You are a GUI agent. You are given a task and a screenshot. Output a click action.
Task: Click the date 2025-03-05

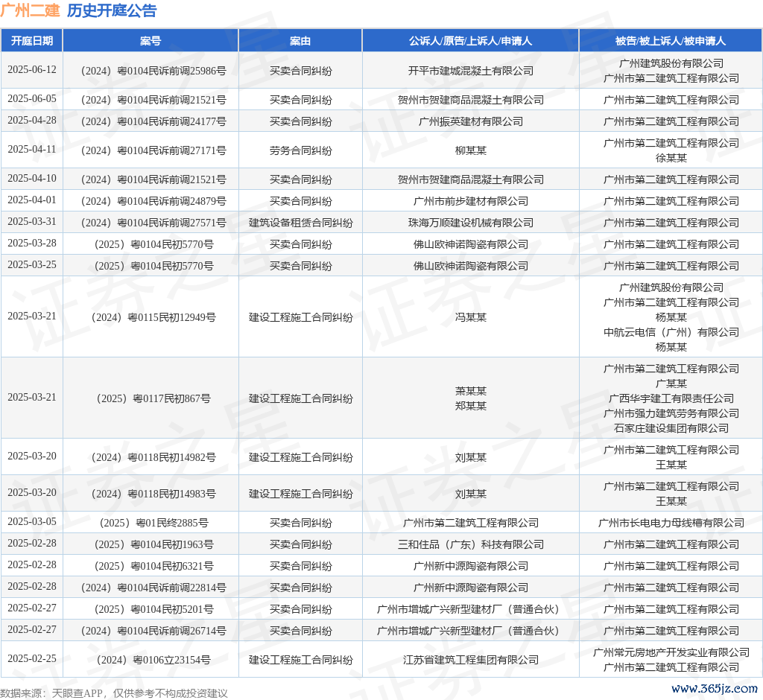coord(32,521)
